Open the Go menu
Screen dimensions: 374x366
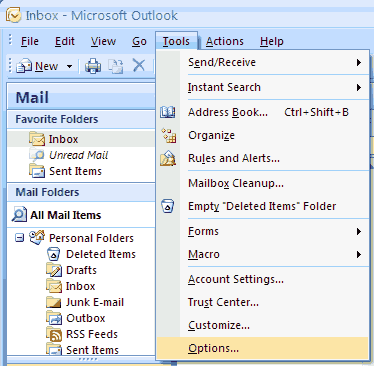coord(139,41)
